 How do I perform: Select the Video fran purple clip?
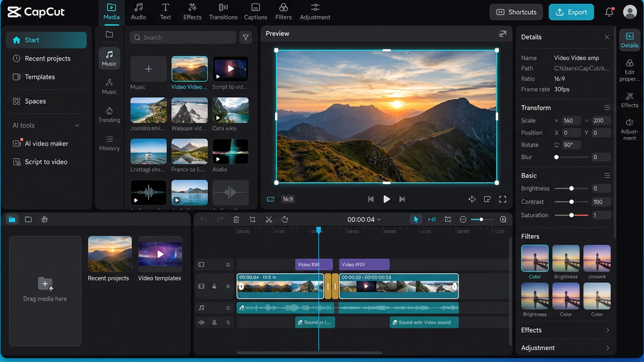point(314,265)
